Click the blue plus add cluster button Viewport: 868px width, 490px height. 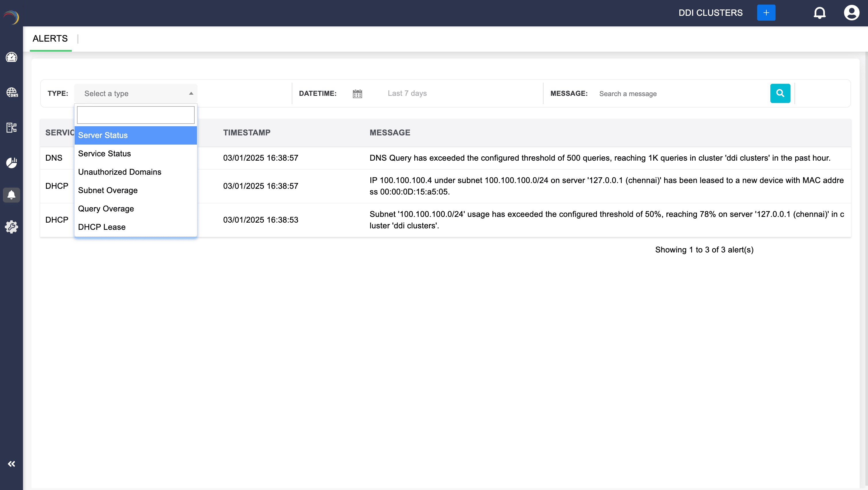pos(766,13)
